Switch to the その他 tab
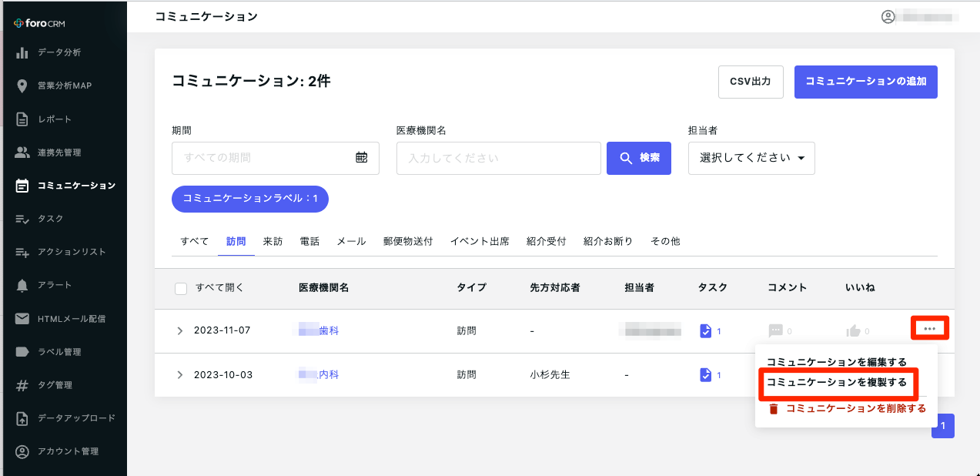 [665, 241]
